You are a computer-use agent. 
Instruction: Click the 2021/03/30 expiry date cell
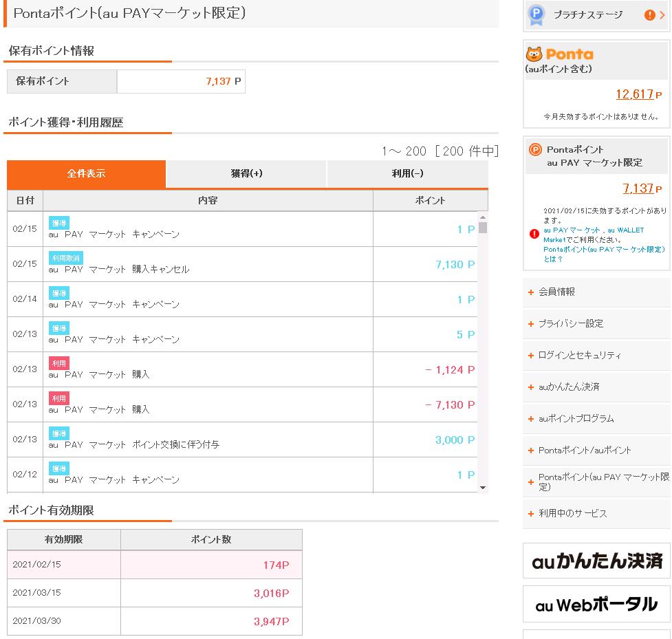point(64,621)
